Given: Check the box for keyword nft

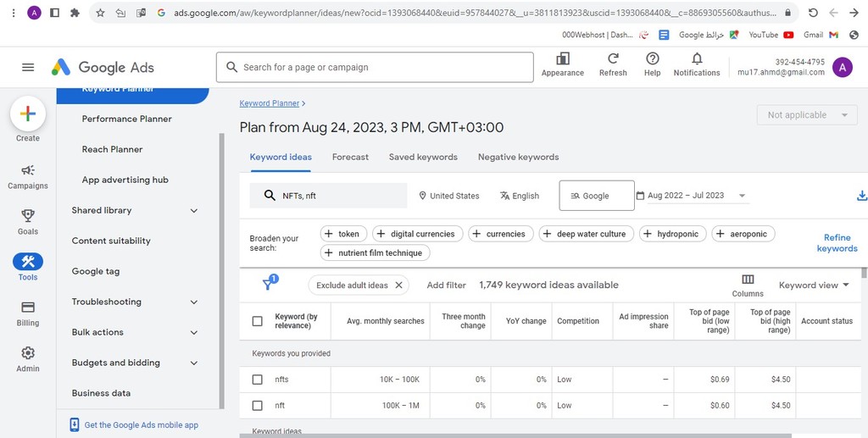Looking at the screenshot, I should [x=258, y=405].
